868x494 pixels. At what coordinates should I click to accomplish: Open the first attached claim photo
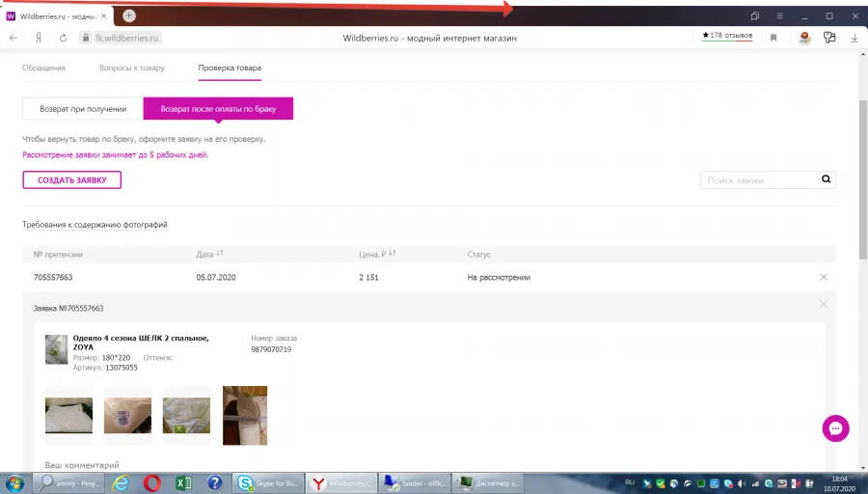(68, 415)
